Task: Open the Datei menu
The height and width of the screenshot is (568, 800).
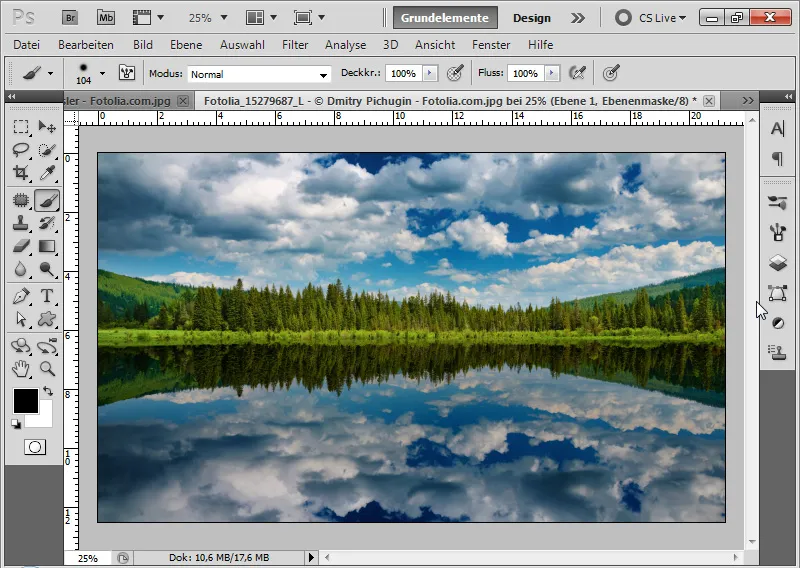Action: pos(27,45)
